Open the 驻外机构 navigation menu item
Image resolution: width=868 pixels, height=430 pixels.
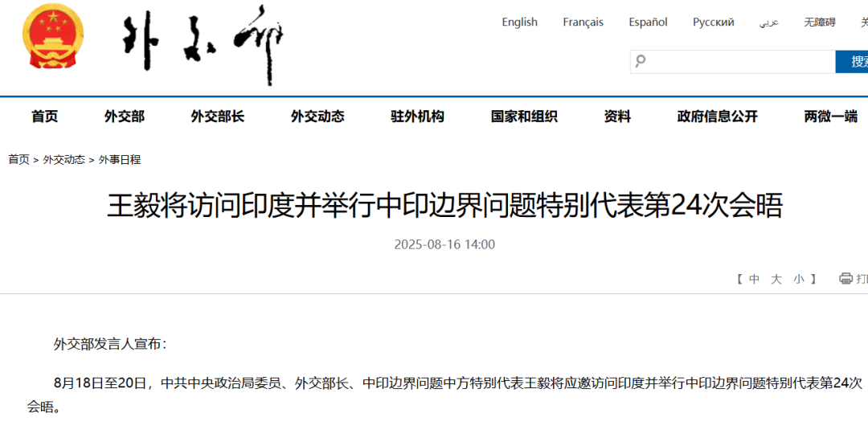tap(417, 117)
